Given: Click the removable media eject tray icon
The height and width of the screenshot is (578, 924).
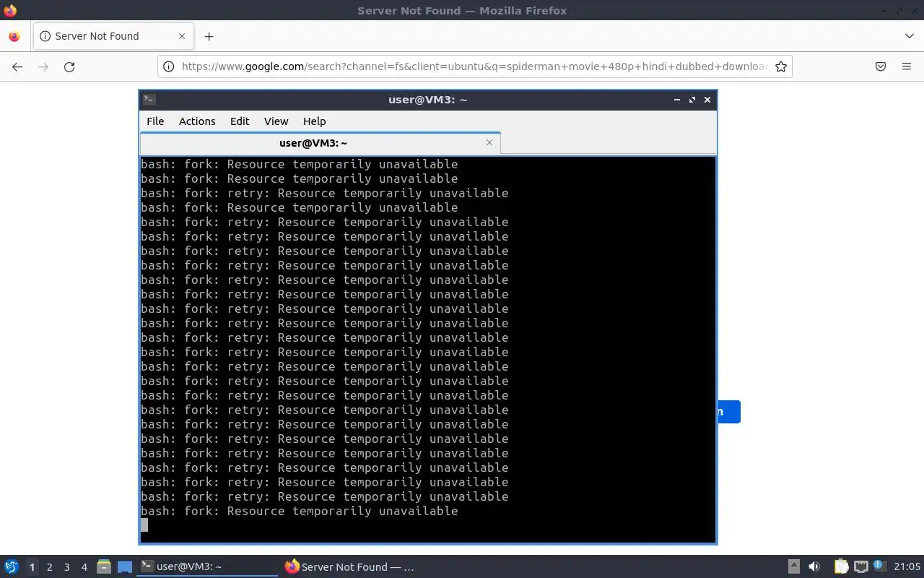Looking at the screenshot, I should pyautogui.click(x=793, y=567).
